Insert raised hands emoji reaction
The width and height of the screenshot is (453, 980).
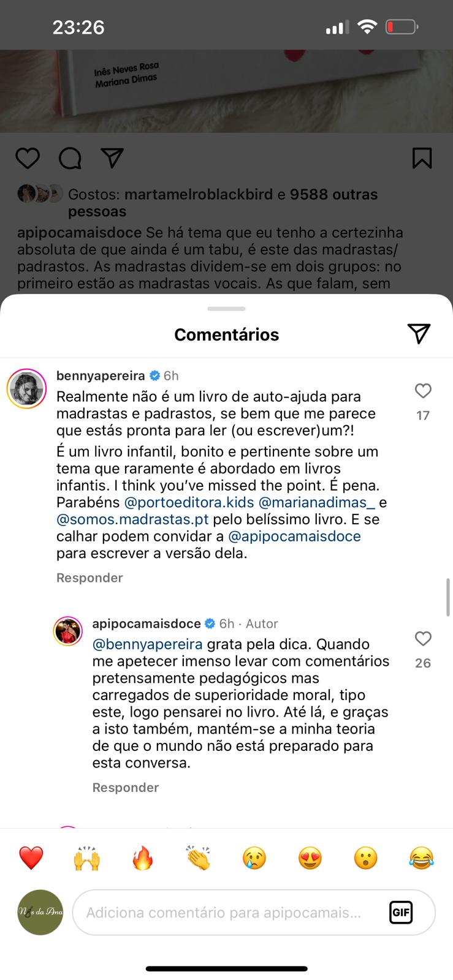(x=86, y=858)
